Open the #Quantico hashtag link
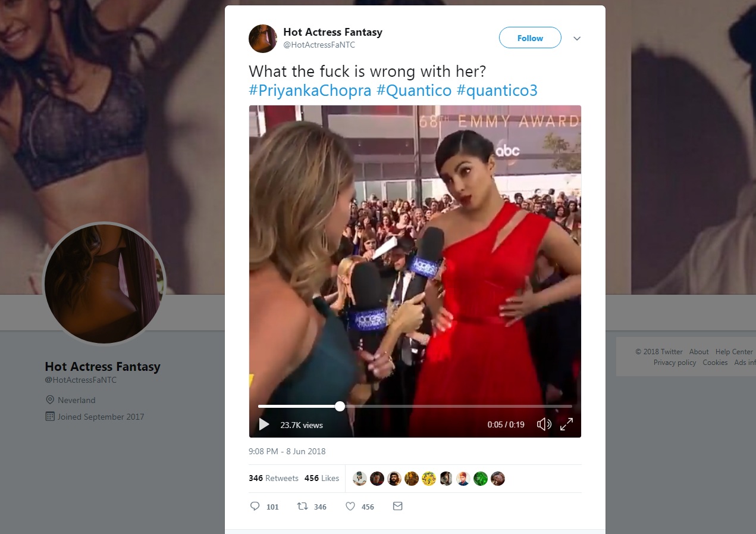This screenshot has height=534, width=756. [413, 91]
